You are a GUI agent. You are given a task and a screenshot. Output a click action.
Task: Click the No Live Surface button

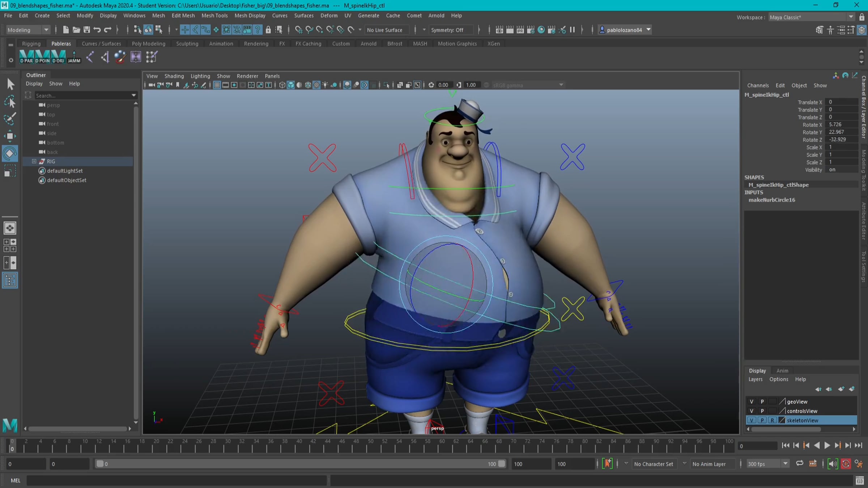384,30
